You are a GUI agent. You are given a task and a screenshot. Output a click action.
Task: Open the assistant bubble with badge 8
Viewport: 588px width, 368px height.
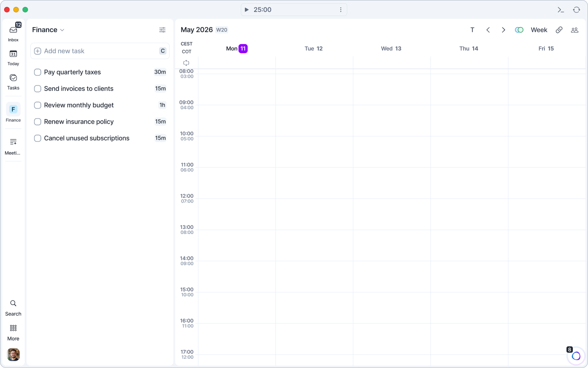click(x=576, y=356)
